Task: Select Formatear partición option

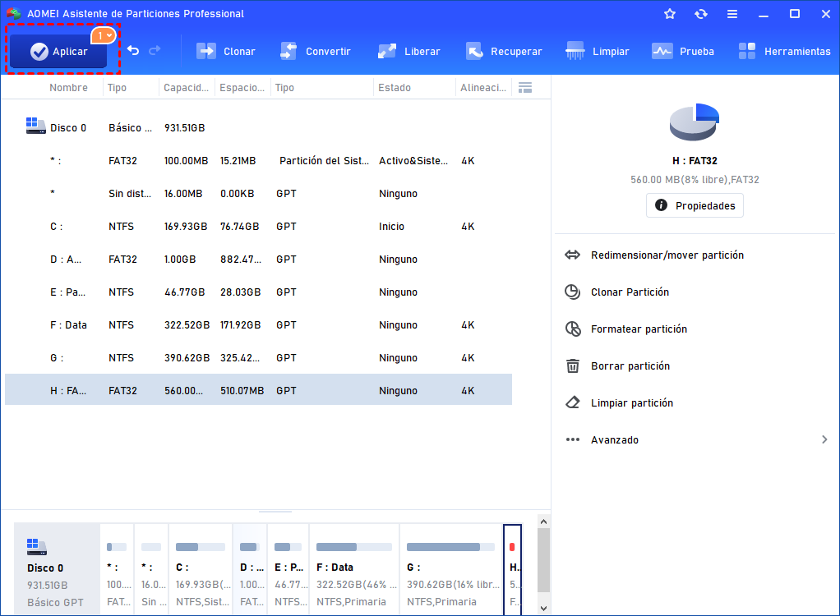Action: coord(638,329)
